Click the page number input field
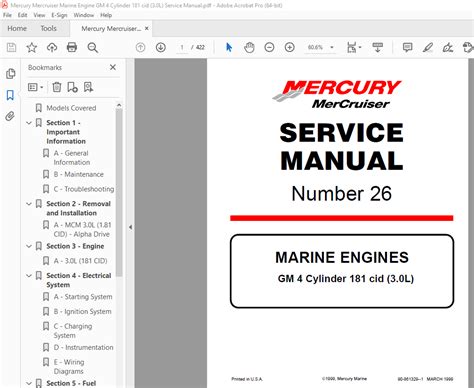Viewport: 474px width, 388px height. click(182, 47)
